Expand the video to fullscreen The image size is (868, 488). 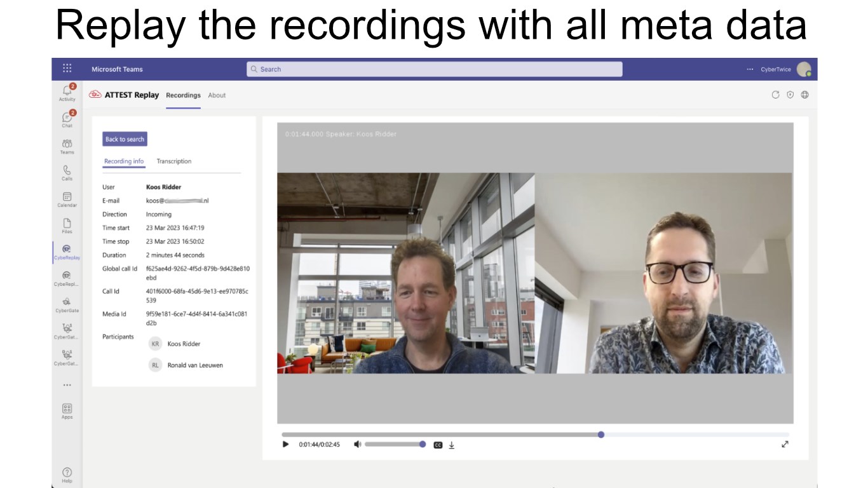[x=785, y=444]
